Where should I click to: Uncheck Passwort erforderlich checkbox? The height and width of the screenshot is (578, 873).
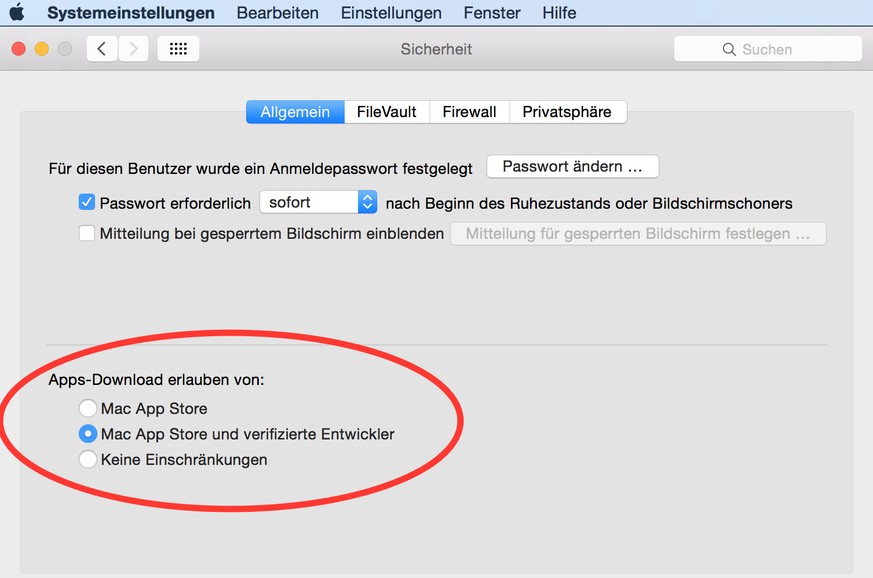87,202
